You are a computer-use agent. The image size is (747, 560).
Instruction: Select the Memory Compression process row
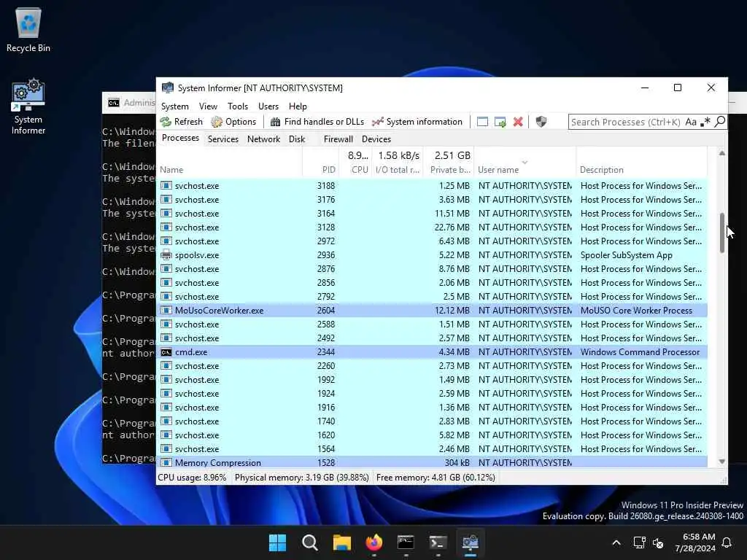coord(432,462)
